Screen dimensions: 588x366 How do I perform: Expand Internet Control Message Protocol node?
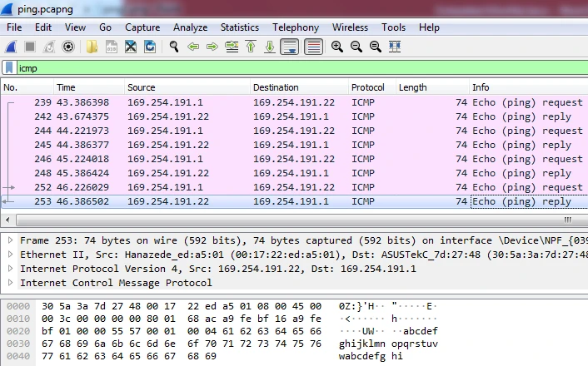point(11,283)
